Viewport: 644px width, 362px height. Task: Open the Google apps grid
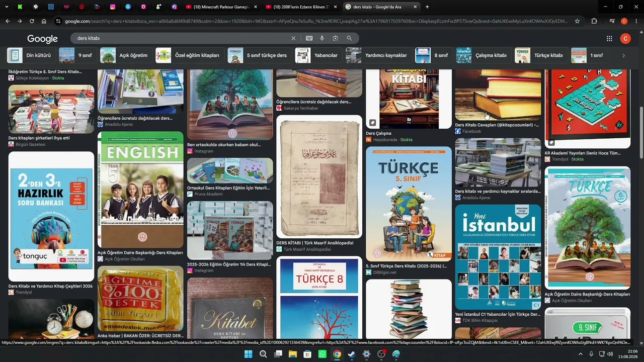point(609,39)
